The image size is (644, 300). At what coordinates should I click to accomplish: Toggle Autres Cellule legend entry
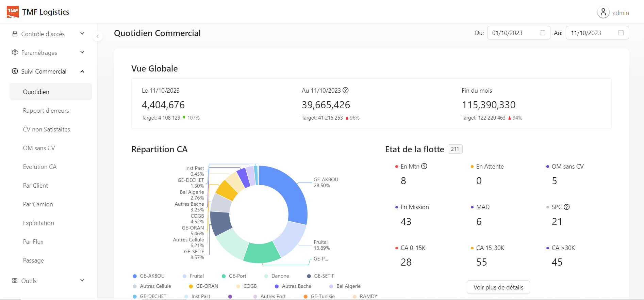152,286
